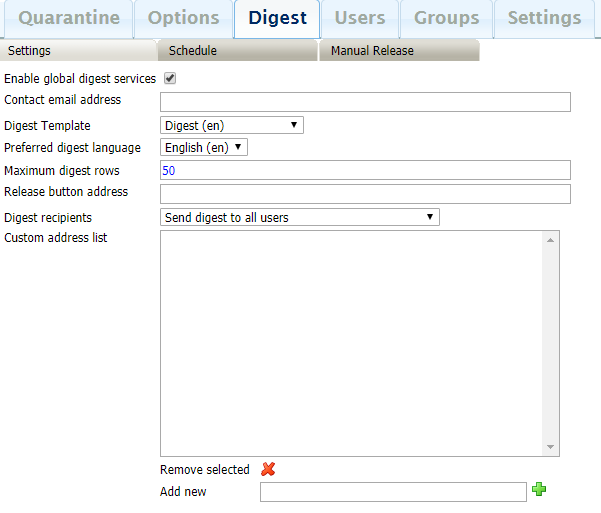Focus the Maximum digest rows field
601x513 pixels.
(365, 171)
